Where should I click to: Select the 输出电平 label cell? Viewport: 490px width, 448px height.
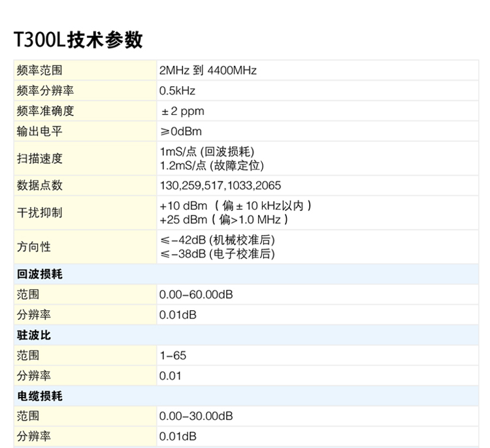click(39, 131)
